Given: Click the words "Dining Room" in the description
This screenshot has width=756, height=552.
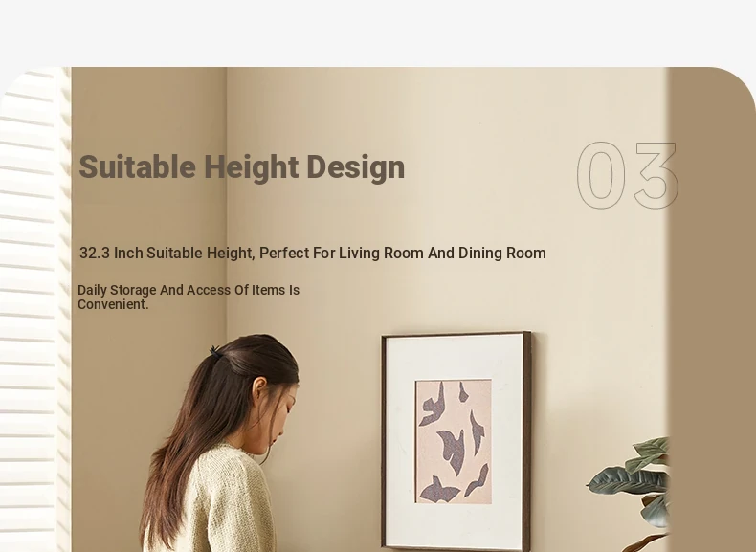Looking at the screenshot, I should [x=501, y=253].
